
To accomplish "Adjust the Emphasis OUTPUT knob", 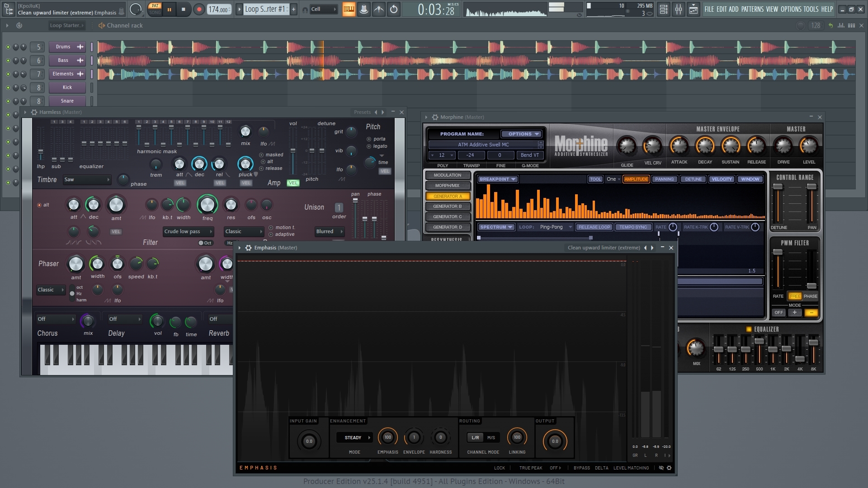I will point(555,441).
